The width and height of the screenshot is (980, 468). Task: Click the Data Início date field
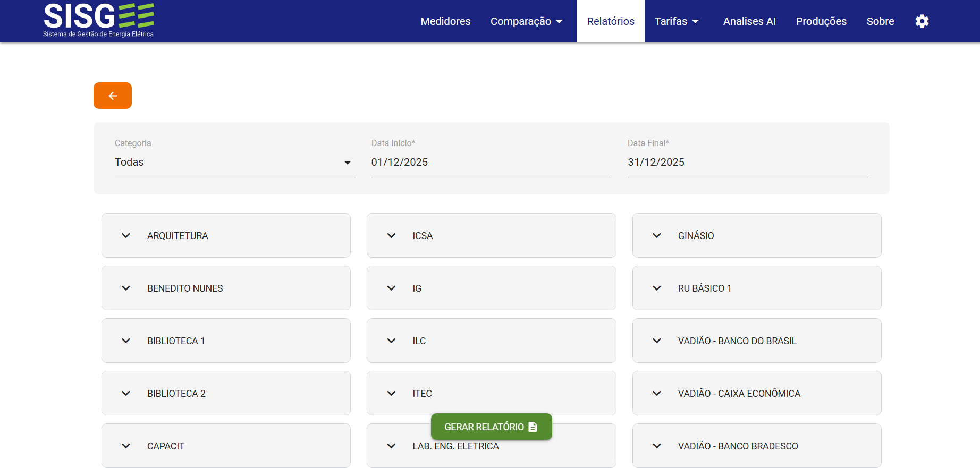492,162
